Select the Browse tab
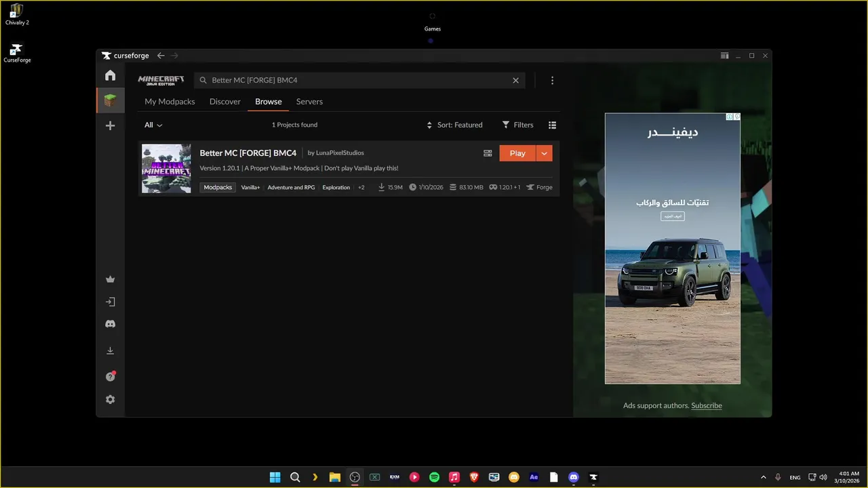Screen dimensions: 868x488 (x=269, y=102)
